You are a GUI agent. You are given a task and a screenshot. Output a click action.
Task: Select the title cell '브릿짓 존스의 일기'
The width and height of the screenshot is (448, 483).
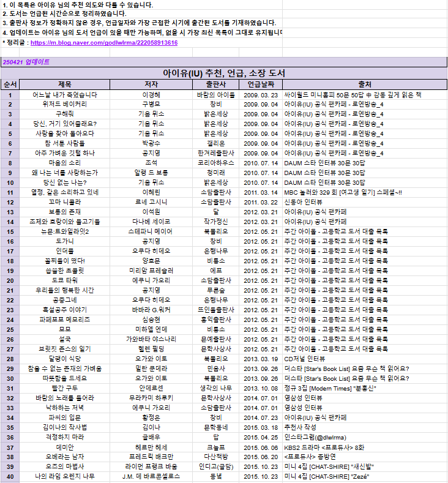[x=65, y=350]
